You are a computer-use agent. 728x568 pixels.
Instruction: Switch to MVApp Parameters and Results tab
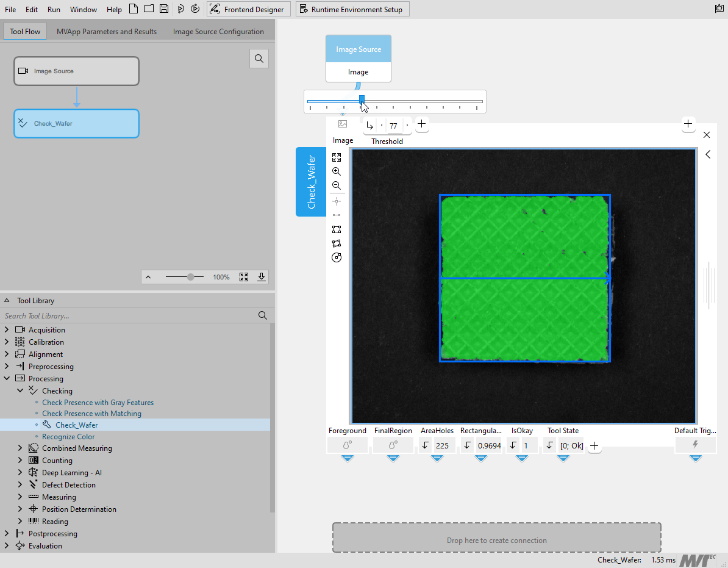[107, 32]
